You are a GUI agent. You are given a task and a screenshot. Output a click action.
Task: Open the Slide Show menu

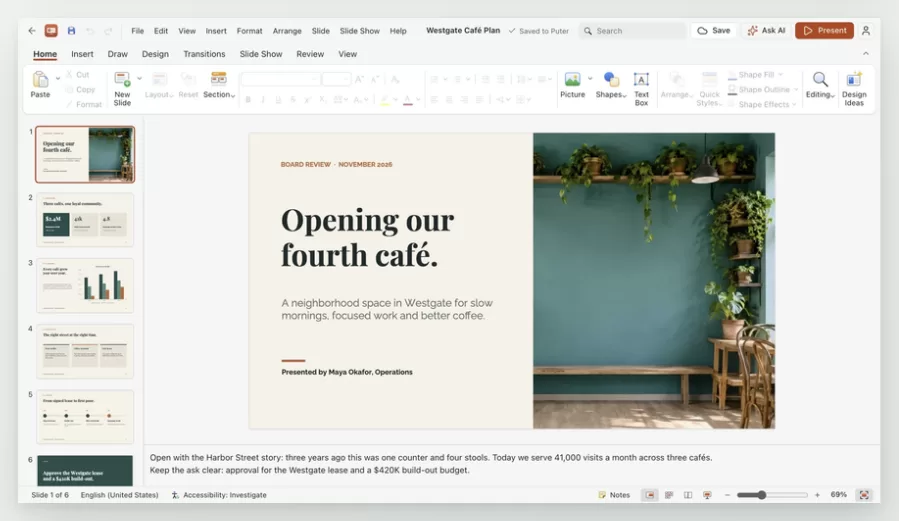click(359, 31)
